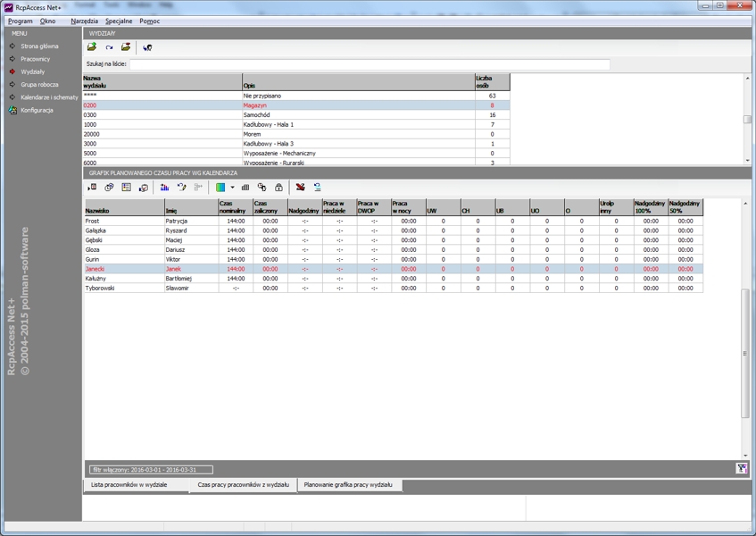
Task: Click the filter funnel icon at bottom right
Action: [742, 469]
